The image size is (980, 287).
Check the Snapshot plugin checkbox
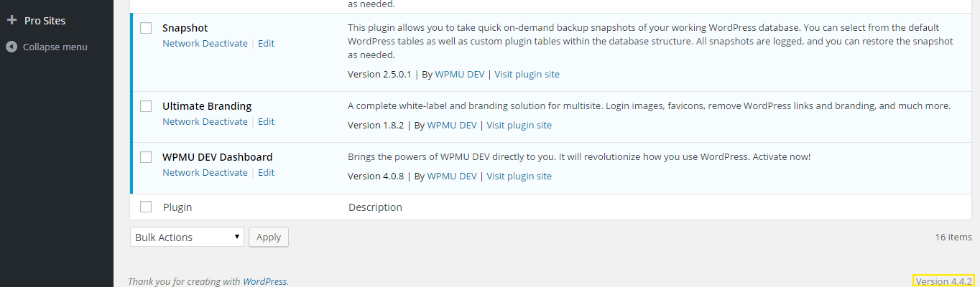(x=146, y=28)
